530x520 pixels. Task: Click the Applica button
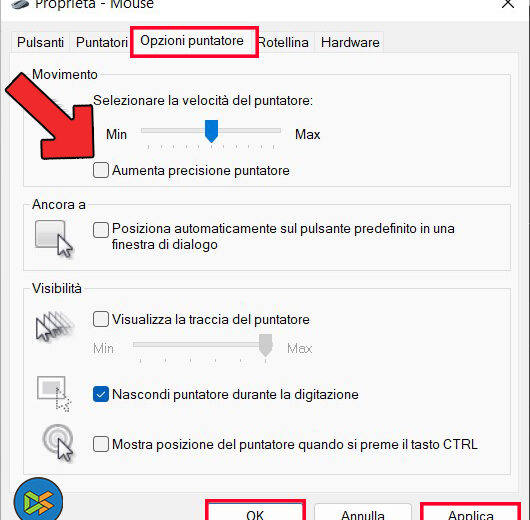(x=471, y=512)
